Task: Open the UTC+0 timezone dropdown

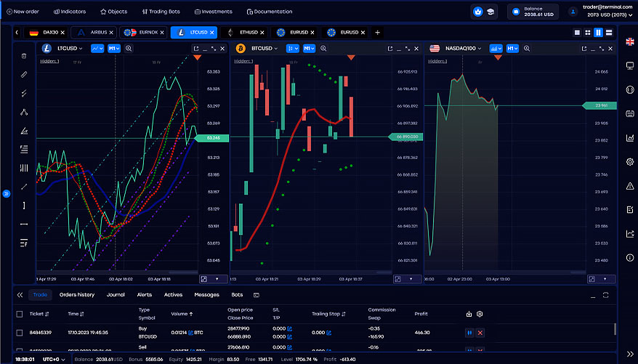Action: (x=54, y=359)
